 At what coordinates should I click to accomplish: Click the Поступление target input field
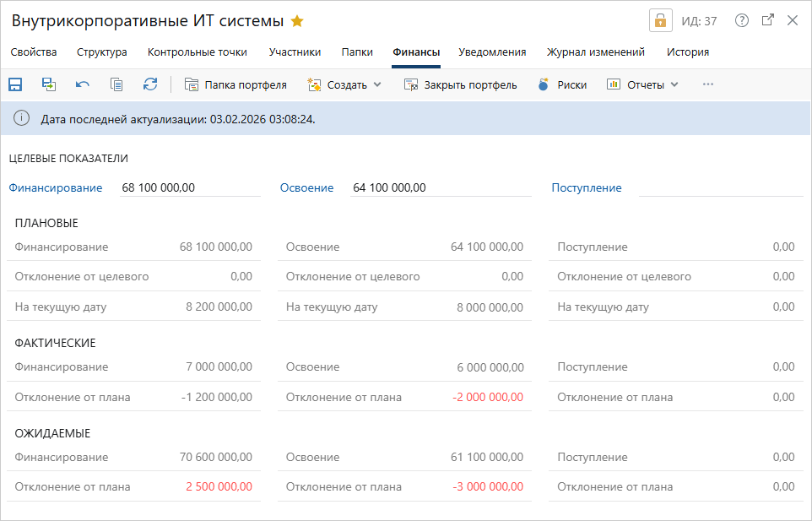point(720,188)
